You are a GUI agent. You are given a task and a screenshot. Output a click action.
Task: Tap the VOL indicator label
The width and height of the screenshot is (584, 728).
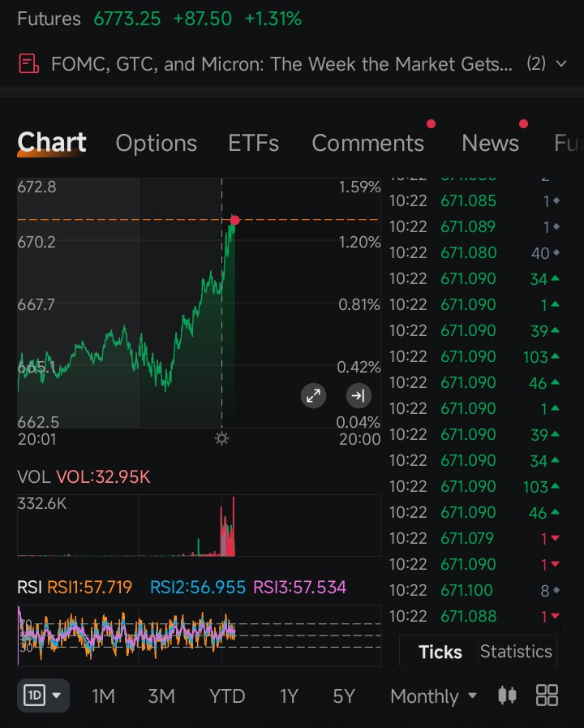(x=33, y=477)
